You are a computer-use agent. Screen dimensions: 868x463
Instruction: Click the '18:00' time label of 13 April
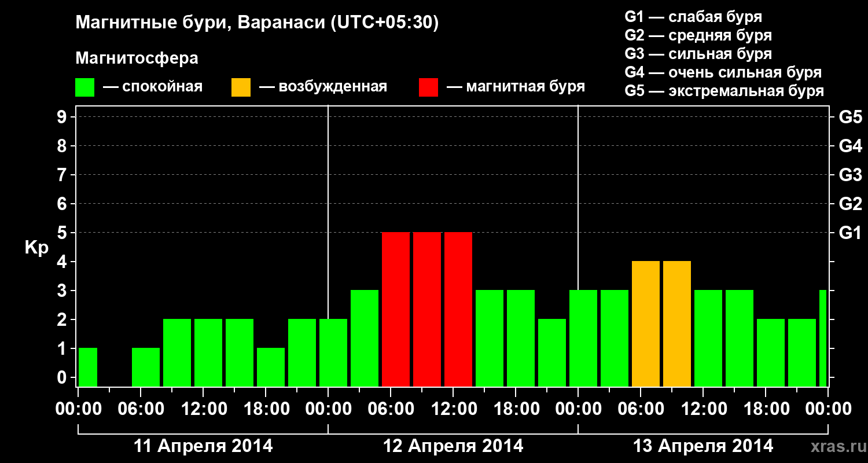point(766,409)
